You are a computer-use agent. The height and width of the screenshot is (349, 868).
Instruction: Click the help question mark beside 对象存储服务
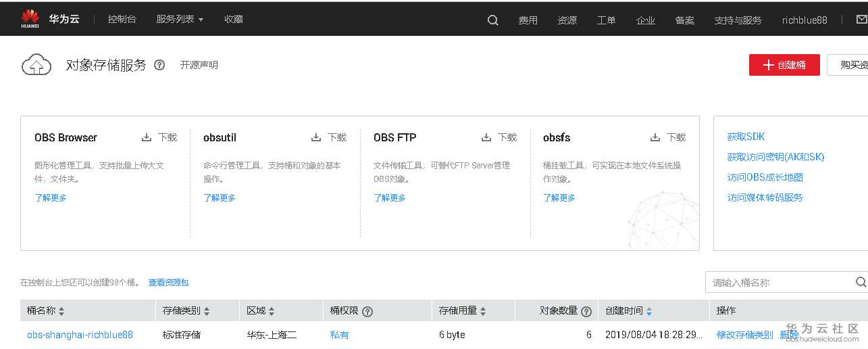pos(159,66)
